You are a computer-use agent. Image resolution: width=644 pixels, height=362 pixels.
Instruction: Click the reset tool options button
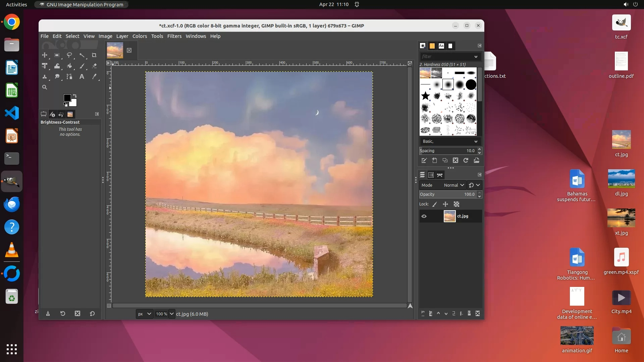tap(92, 314)
